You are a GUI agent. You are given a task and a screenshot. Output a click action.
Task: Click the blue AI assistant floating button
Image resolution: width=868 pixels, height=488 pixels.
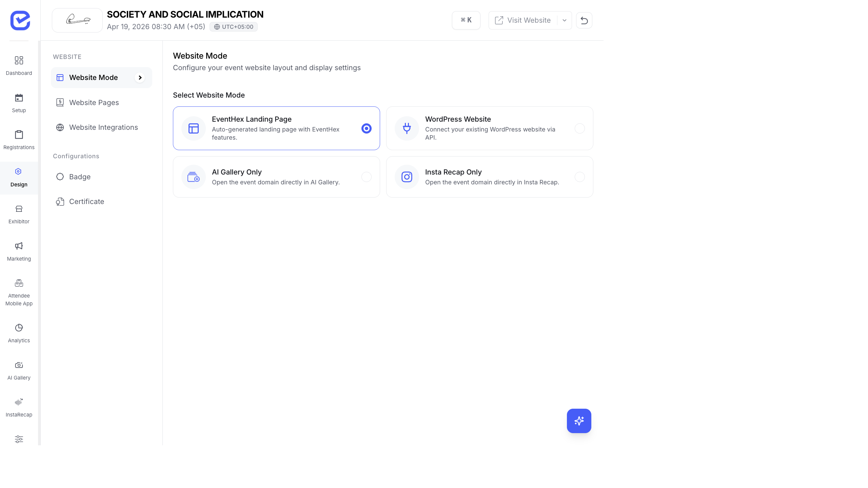(579, 421)
